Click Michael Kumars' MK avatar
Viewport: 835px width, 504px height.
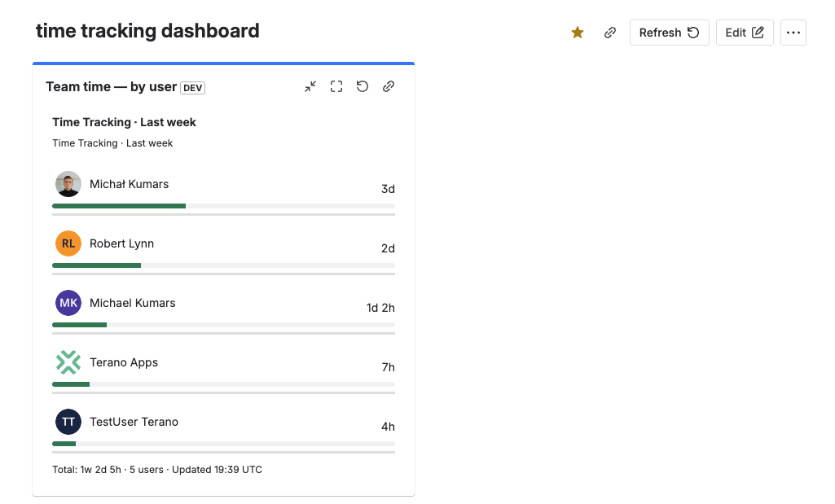(68, 302)
